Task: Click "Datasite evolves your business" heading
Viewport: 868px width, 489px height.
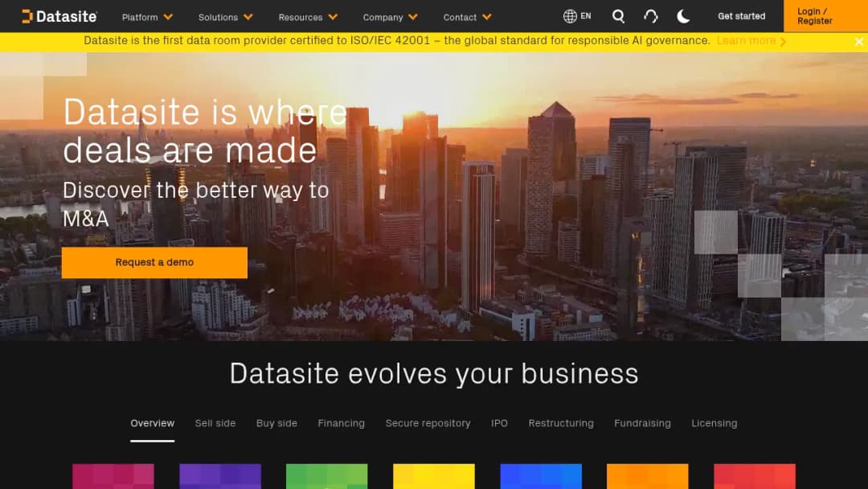Action: click(434, 374)
